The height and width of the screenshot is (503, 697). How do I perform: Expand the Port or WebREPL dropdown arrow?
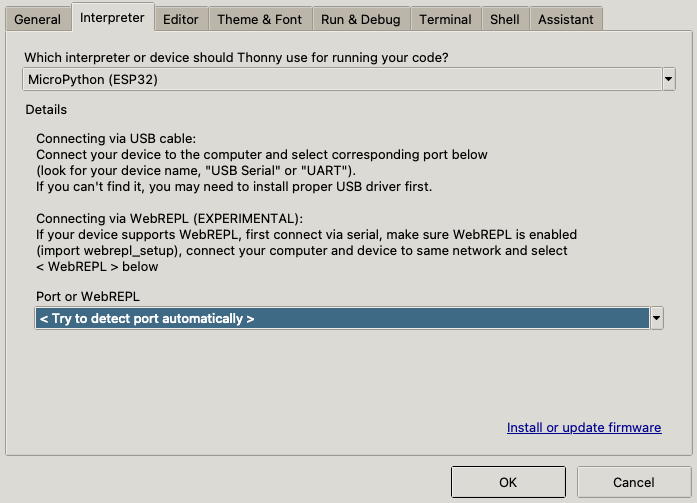[657, 318]
